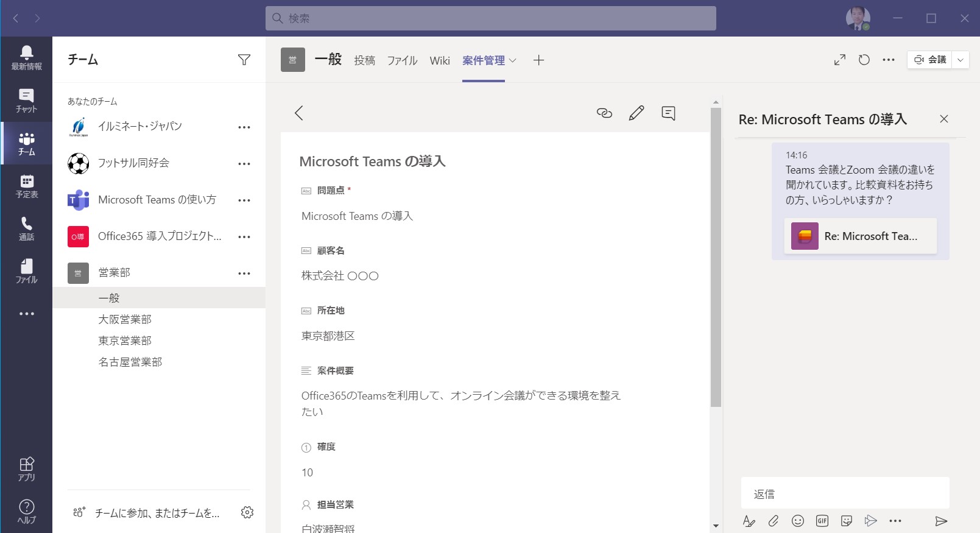Open the sticker picker icon
This screenshot has width=980, height=533.
click(x=847, y=521)
